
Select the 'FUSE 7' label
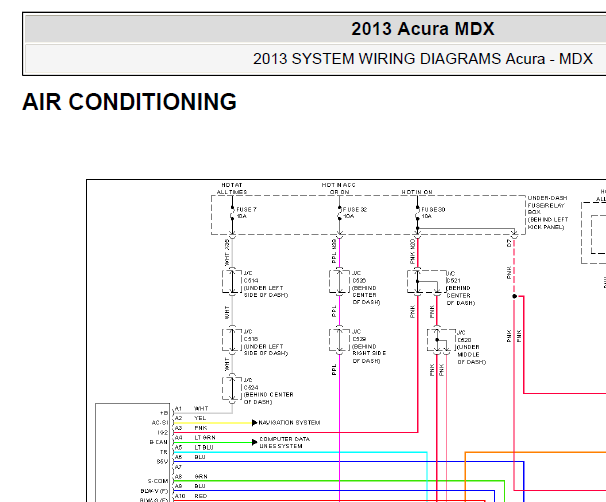tap(247, 209)
